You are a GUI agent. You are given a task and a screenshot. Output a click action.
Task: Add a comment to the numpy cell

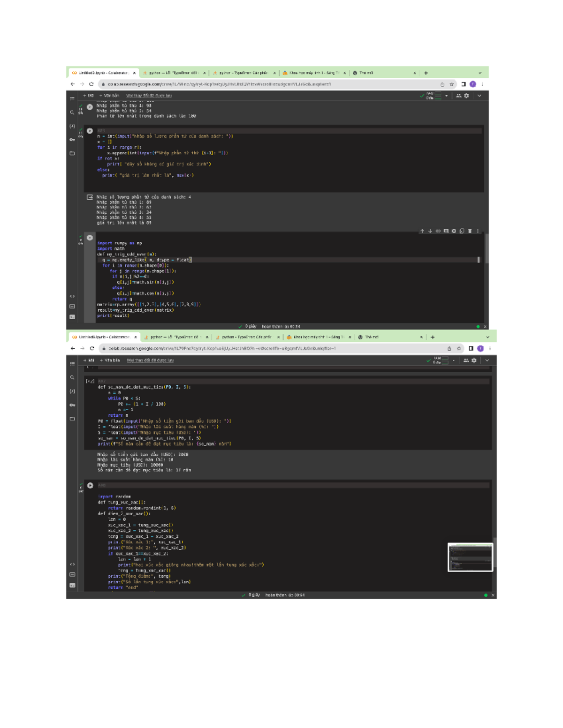tap(446, 231)
